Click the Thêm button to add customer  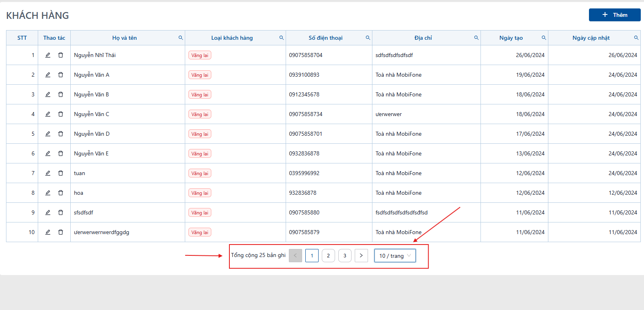615,15
